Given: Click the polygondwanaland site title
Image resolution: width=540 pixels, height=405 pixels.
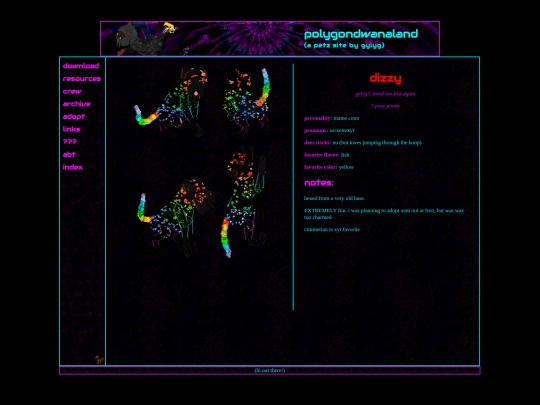Looking at the screenshot, I should pyautogui.click(x=361, y=34).
